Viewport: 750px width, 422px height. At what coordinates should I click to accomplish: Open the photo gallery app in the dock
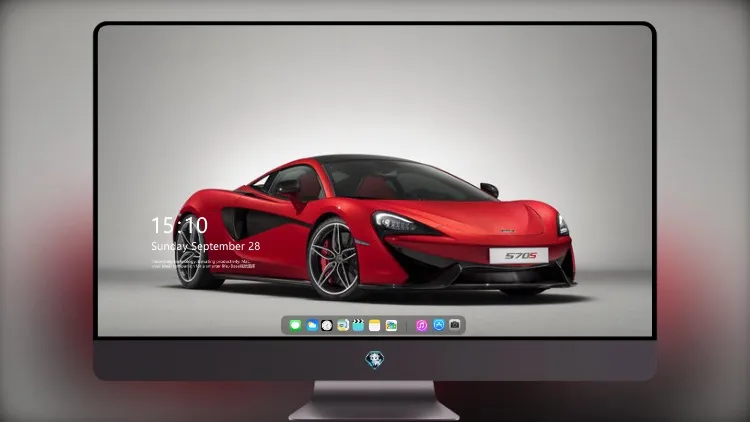pyautogui.click(x=391, y=325)
